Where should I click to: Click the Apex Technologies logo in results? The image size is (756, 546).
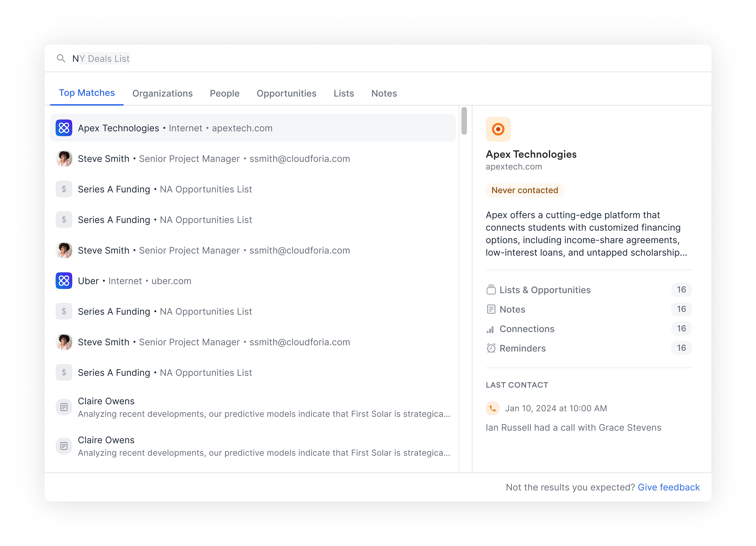(x=64, y=128)
